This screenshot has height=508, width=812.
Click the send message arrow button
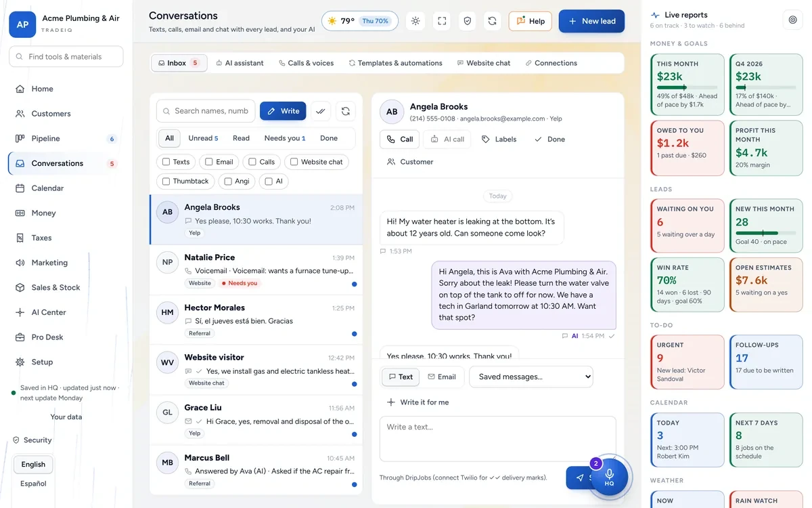pos(579,478)
